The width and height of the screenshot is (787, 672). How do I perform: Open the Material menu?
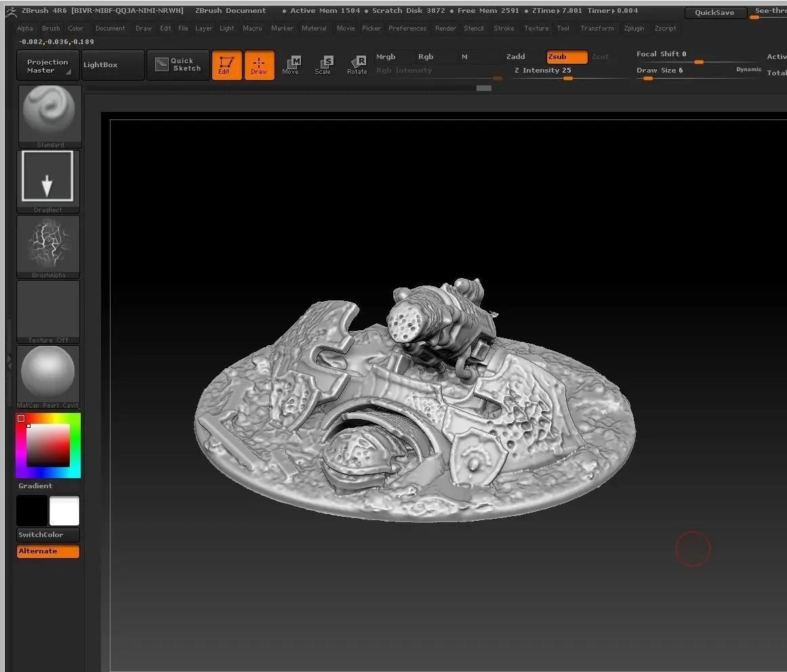[x=315, y=28]
